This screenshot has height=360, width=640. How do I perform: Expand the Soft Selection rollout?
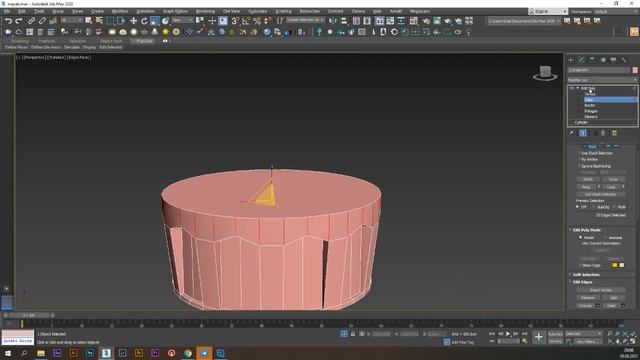pos(570,275)
